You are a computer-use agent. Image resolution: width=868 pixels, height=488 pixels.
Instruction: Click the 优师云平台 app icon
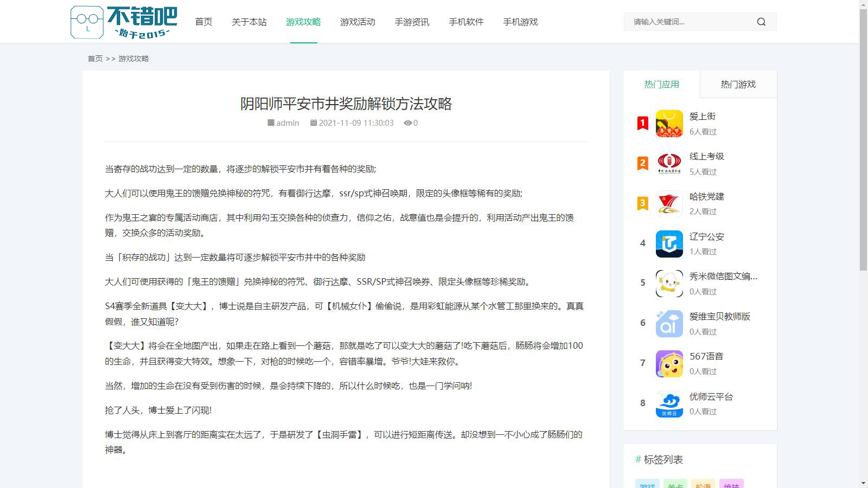click(669, 403)
